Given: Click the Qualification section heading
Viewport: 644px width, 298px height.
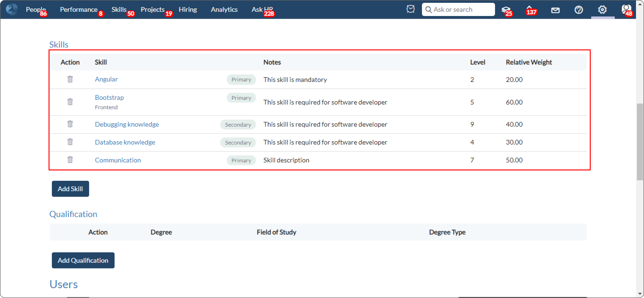Looking at the screenshot, I should [73, 214].
